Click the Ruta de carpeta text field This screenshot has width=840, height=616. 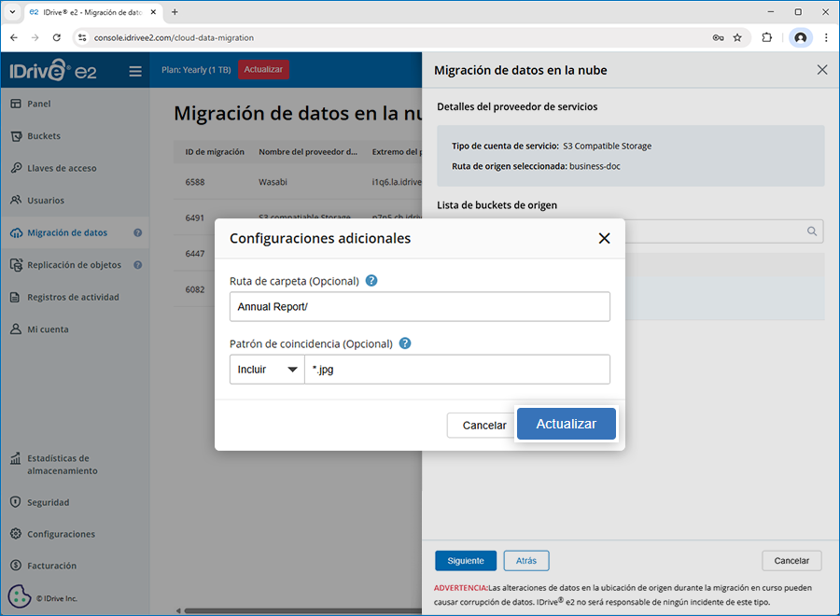(420, 307)
